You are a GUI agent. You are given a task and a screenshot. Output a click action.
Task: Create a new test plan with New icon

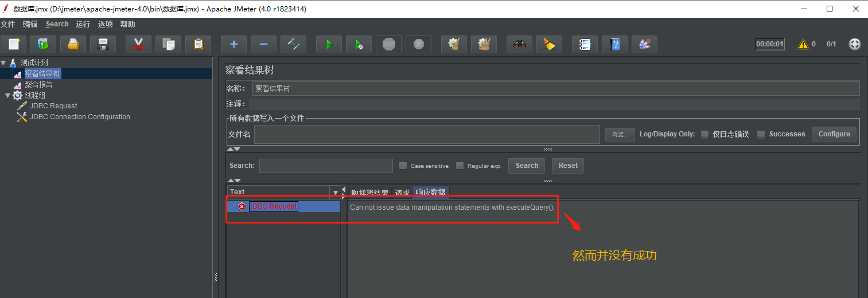14,44
